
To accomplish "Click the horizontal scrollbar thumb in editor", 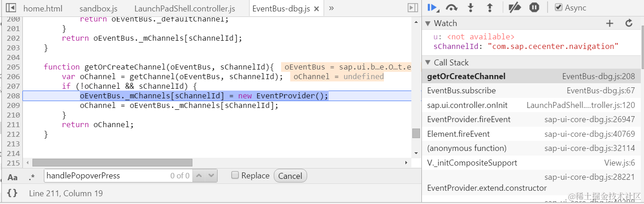I will pyautogui.click(x=112, y=162).
